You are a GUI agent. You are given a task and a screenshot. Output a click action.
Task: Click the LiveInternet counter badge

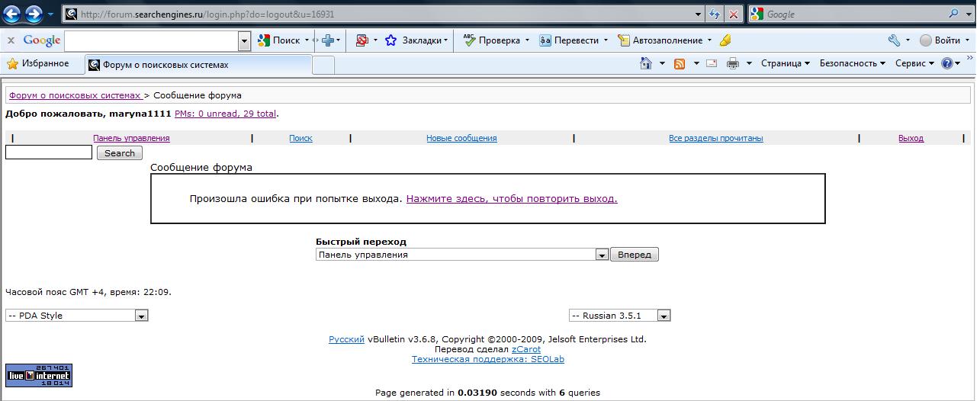point(39,375)
